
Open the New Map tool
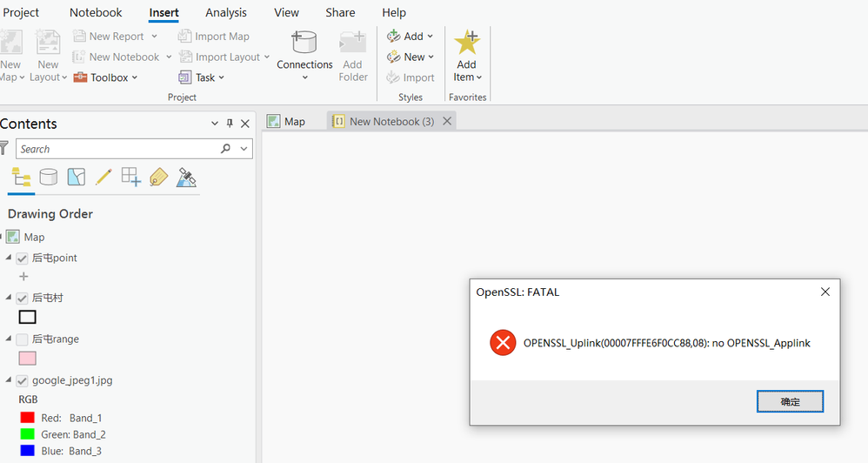pos(10,56)
